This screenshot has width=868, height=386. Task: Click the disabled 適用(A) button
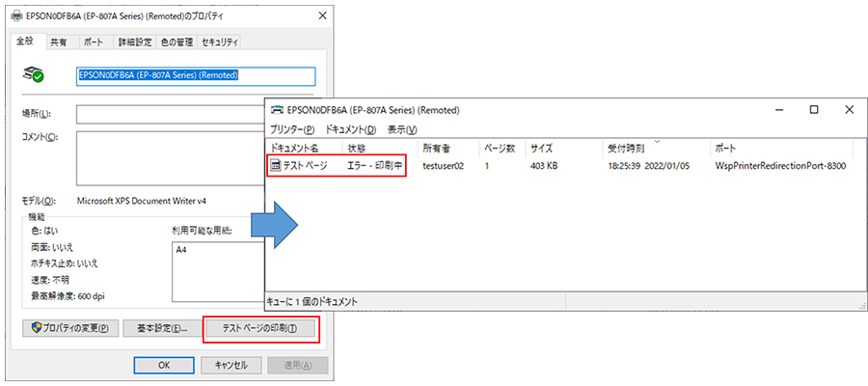298,365
